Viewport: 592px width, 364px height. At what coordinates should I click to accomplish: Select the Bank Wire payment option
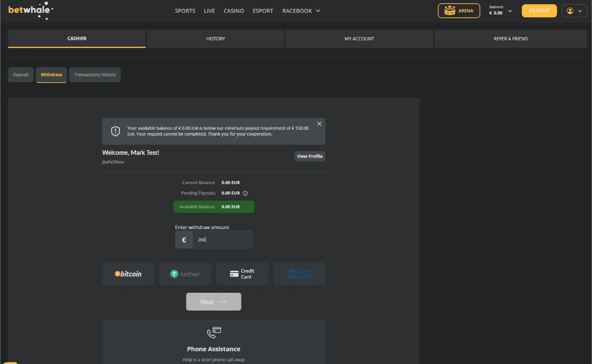click(x=299, y=273)
